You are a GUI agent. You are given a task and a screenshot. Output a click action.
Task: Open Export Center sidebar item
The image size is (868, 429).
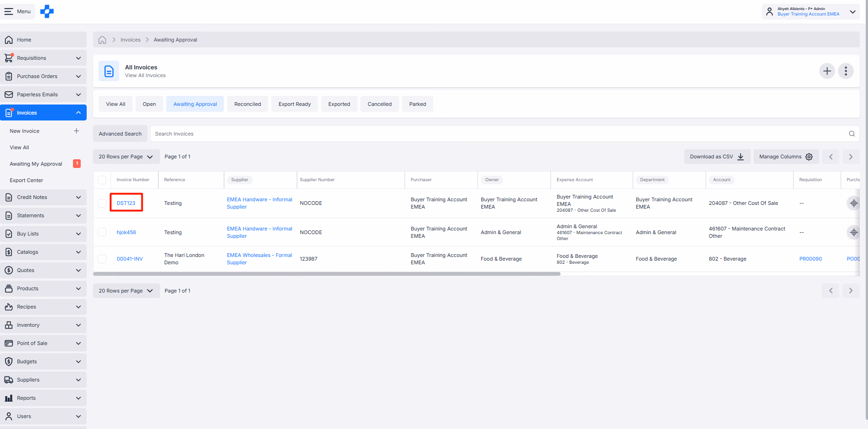(x=26, y=180)
